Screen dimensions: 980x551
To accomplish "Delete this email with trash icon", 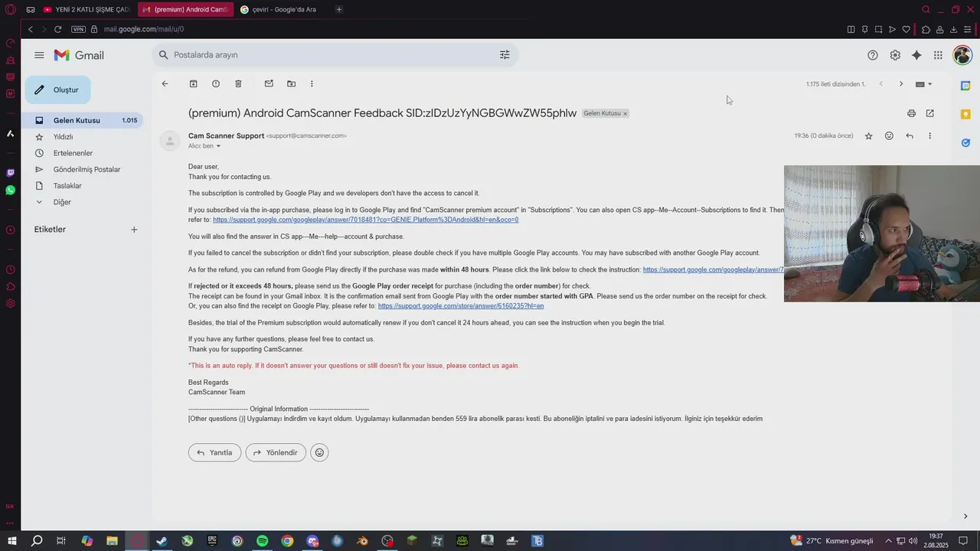I will [238, 83].
